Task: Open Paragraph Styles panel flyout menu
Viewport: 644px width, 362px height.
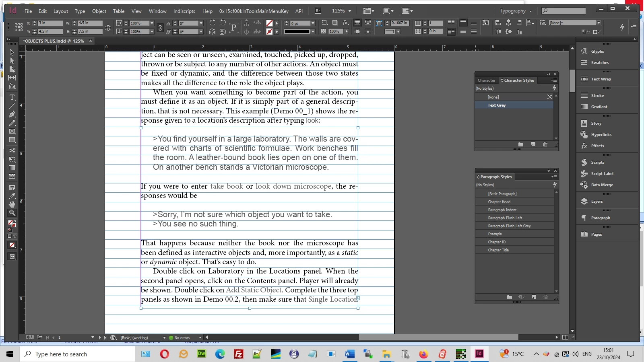Action: (554, 177)
